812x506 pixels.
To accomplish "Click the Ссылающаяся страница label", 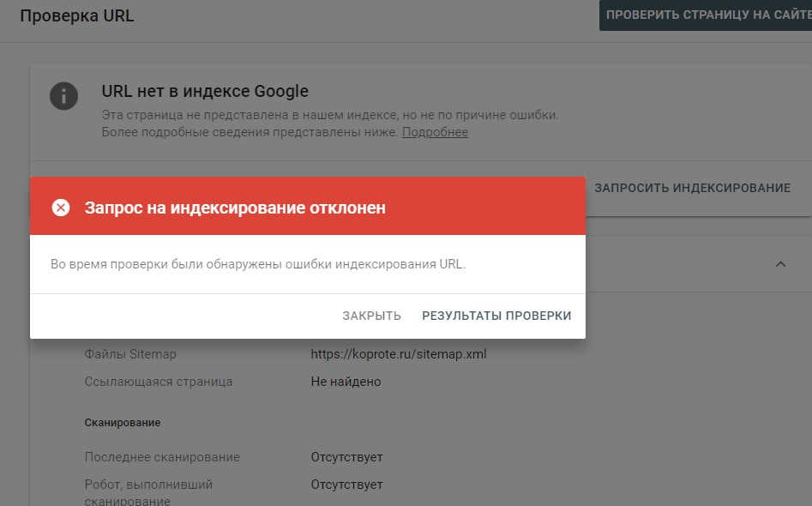I will 159,382.
